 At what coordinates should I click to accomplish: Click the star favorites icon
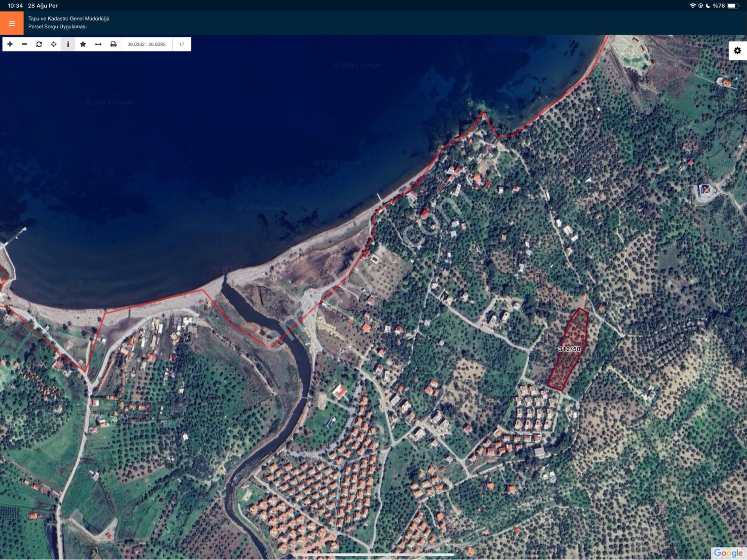point(83,44)
